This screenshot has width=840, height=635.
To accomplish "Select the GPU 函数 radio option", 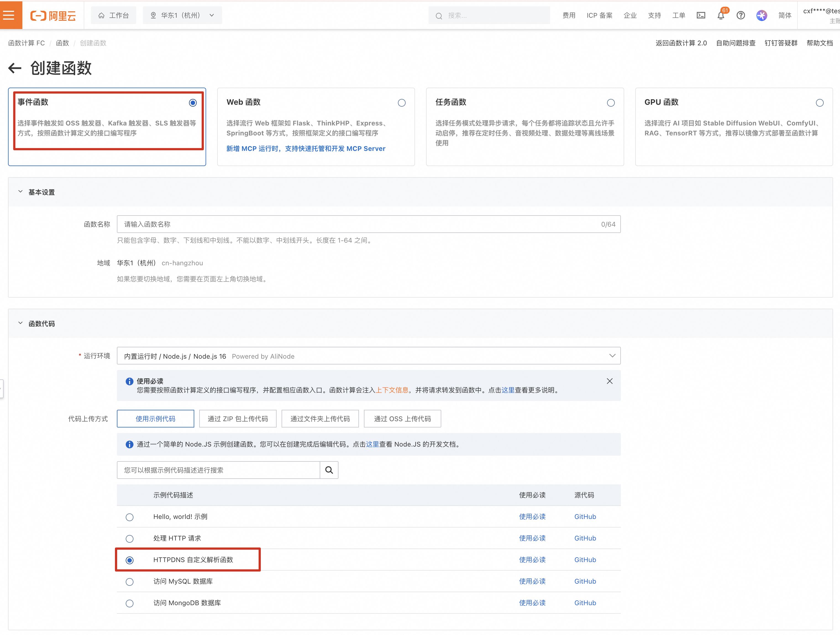I will pyautogui.click(x=820, y=103).
